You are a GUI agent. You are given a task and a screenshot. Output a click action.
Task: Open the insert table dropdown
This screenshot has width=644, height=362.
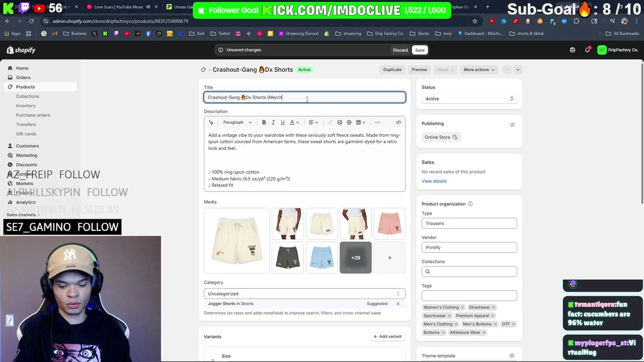point(361,122)
